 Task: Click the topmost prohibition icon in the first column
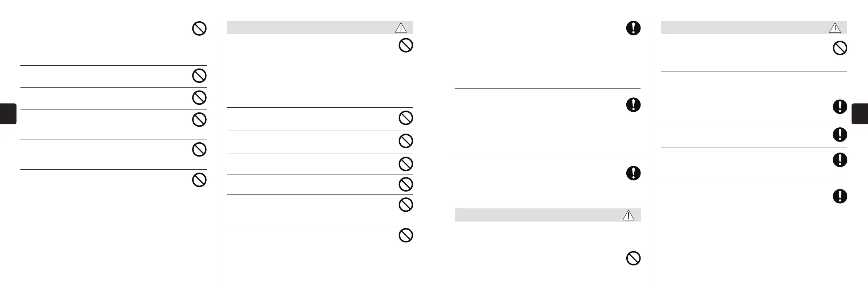pos(199,28)
